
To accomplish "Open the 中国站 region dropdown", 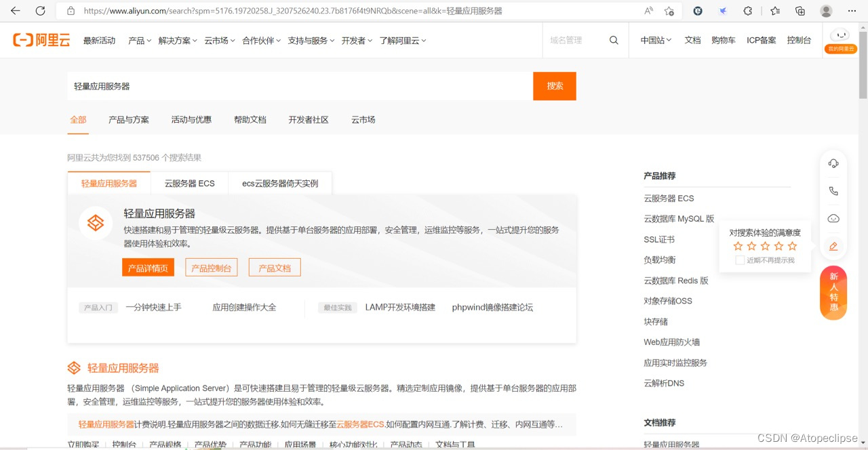I will (x=656, y=41).
